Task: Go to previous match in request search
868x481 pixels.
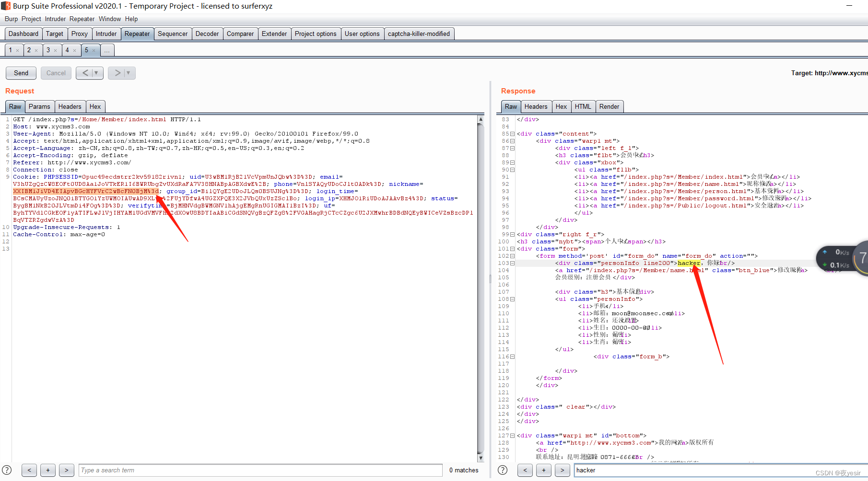Action: tap(29, 470)
